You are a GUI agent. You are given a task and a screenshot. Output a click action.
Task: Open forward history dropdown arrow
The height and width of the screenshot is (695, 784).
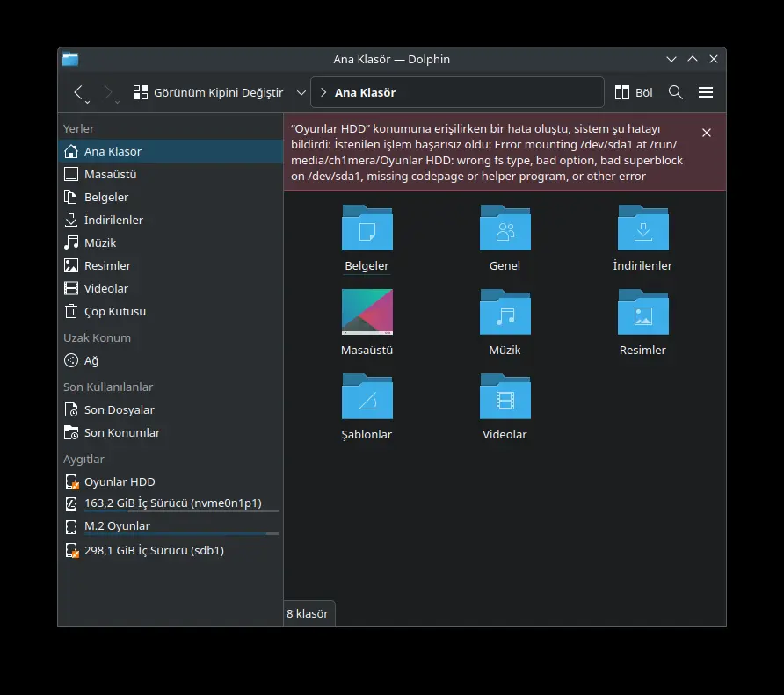[118, 102]
